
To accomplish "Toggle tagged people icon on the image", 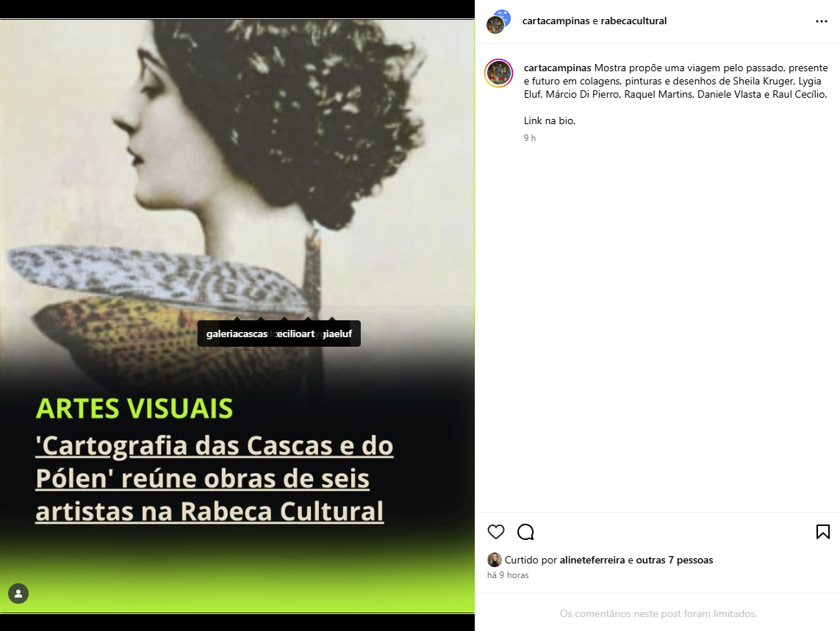I will tap(18, 594).
